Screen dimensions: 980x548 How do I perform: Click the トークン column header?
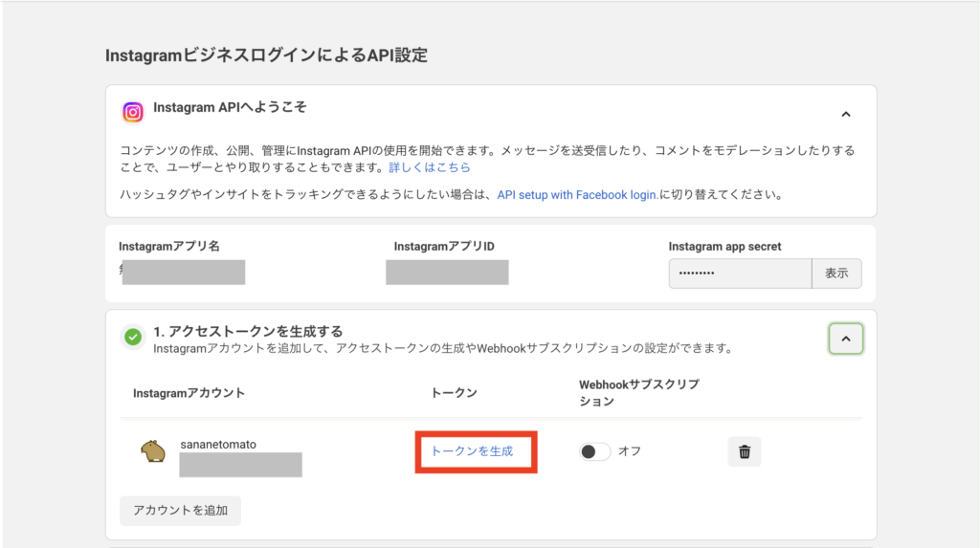point(454,392)
